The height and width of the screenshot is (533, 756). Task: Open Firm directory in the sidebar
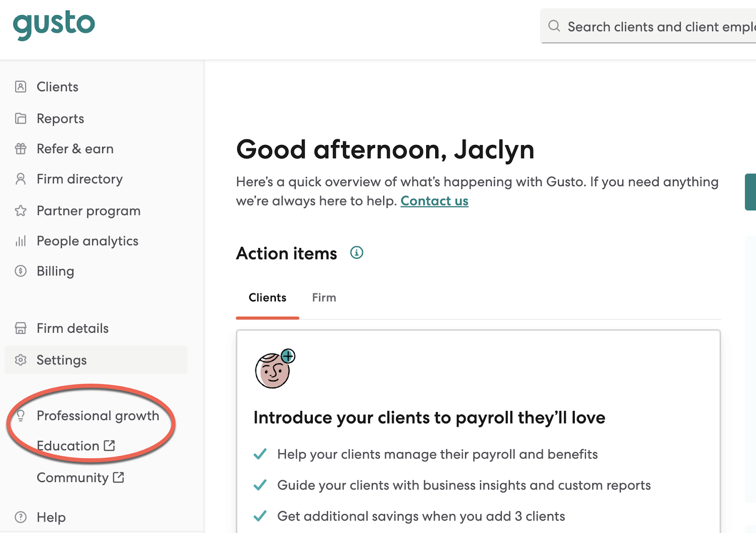pos(79,179)
